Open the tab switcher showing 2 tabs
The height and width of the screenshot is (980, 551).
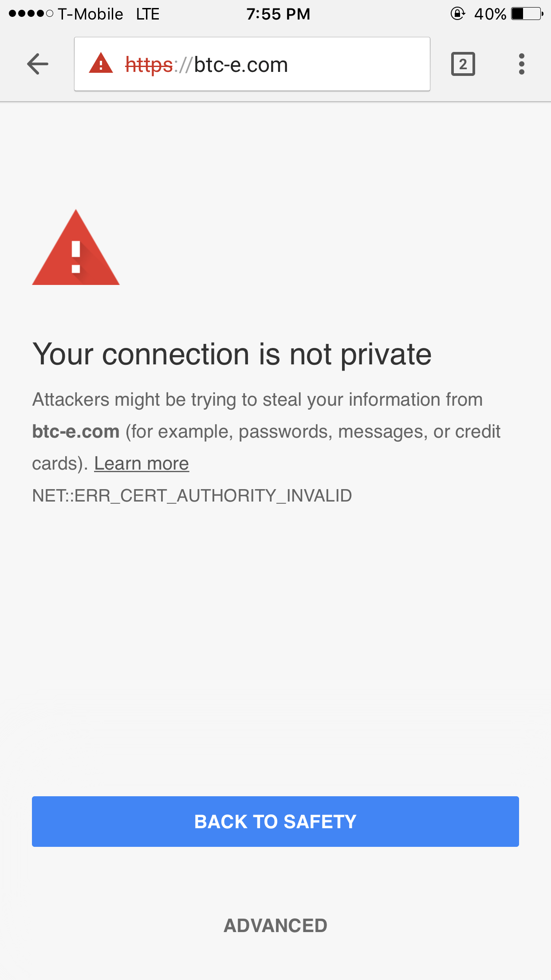click(x=463, y=64)
